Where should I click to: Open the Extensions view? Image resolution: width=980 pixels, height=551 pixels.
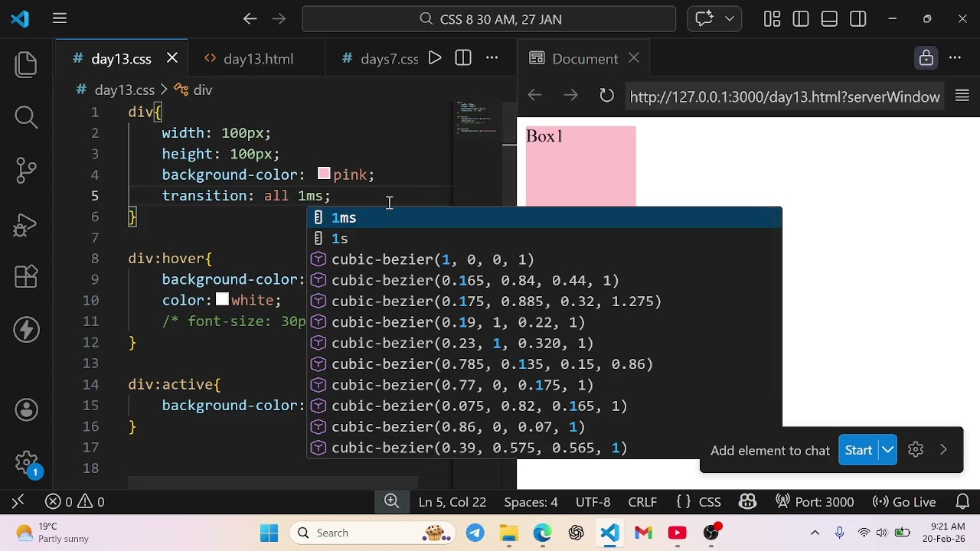26,276
